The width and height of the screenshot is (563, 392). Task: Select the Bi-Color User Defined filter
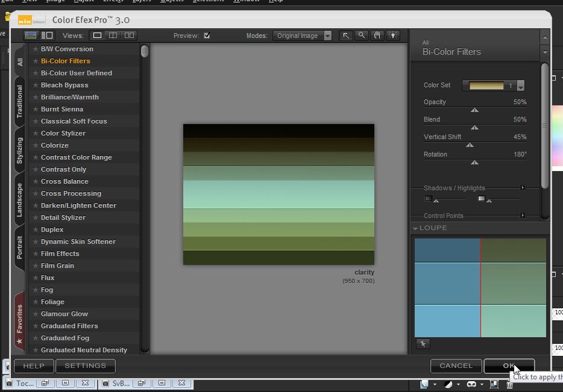pyautogui.click(x=77, y=73)
